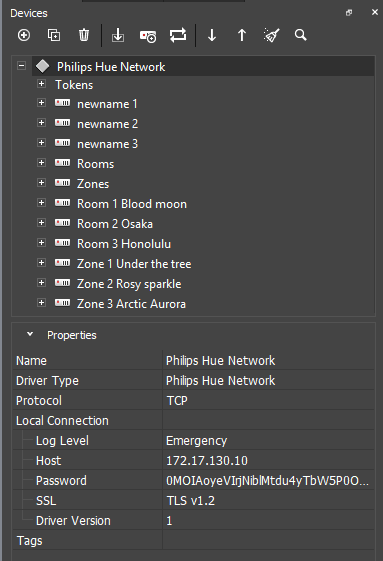This screenshot has width=383, height=561.
Task: Click the import download icon
Action: (x=118, y=35)
